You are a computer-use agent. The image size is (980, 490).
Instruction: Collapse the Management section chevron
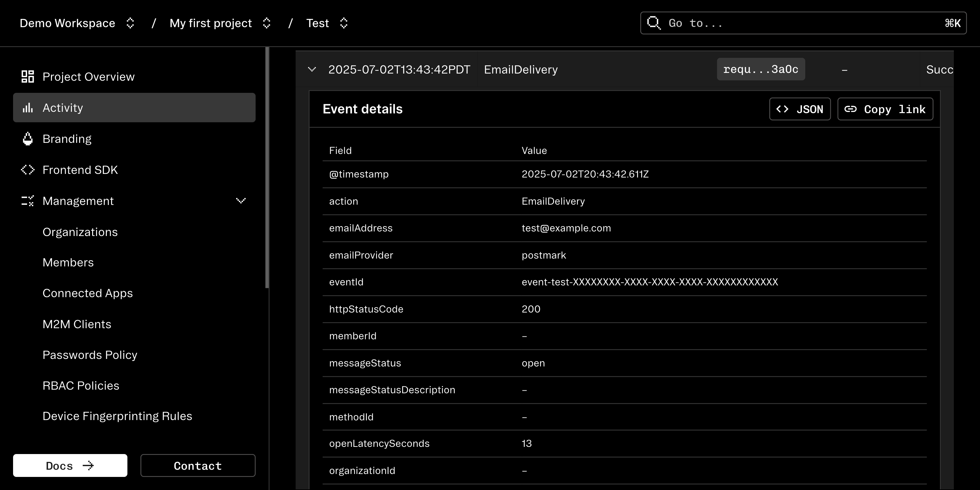(240, 201)
